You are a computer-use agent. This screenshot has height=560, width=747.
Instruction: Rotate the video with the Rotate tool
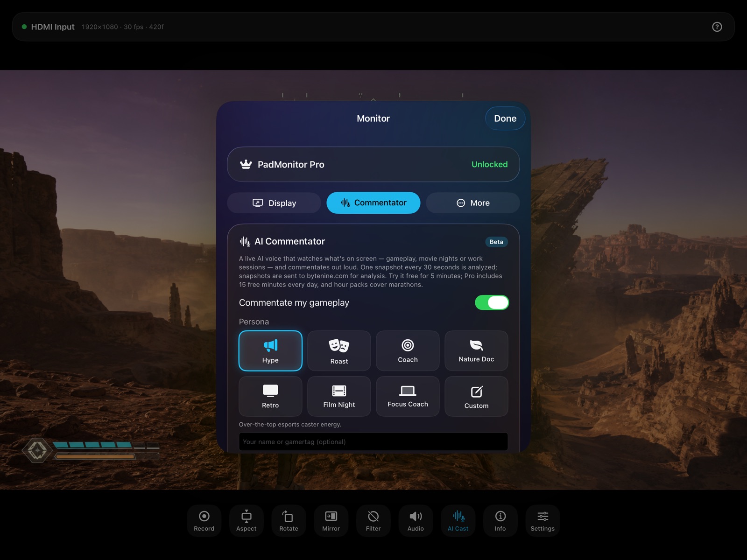click(x=289, y=520)
